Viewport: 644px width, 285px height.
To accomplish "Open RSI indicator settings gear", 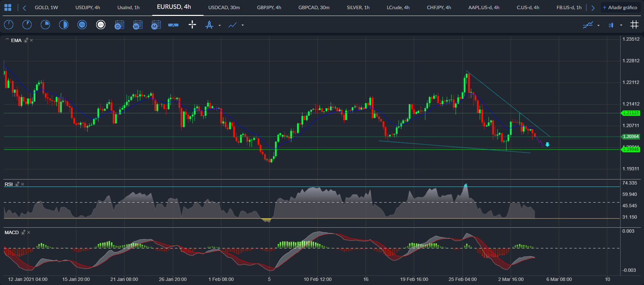I will (17, 184).
